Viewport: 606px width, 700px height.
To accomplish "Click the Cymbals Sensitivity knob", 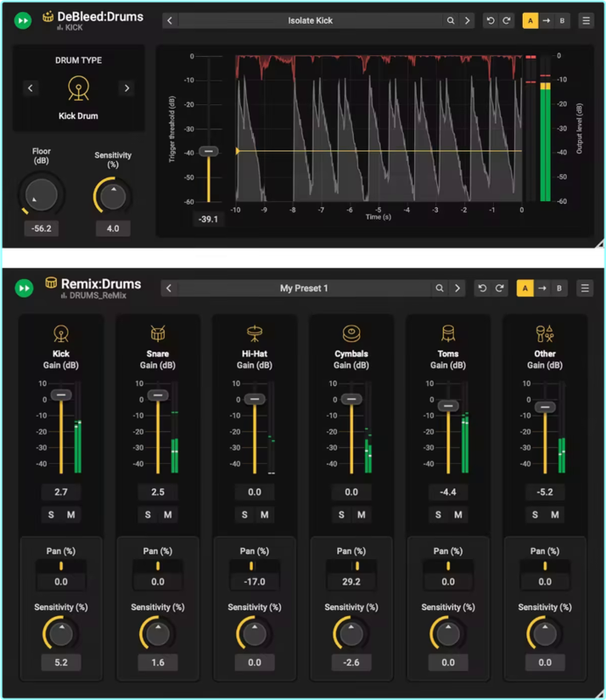I will pos(351,633).
